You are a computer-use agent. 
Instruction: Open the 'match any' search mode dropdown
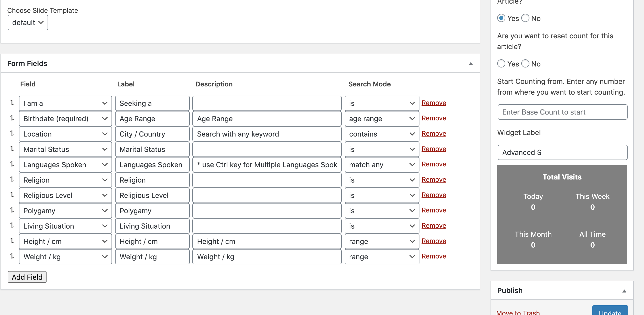pos(382,165)
